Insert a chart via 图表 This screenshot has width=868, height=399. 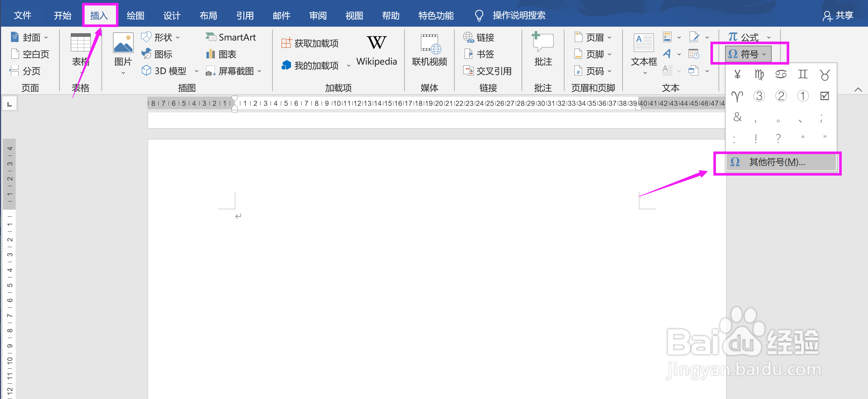coord(222,54)
